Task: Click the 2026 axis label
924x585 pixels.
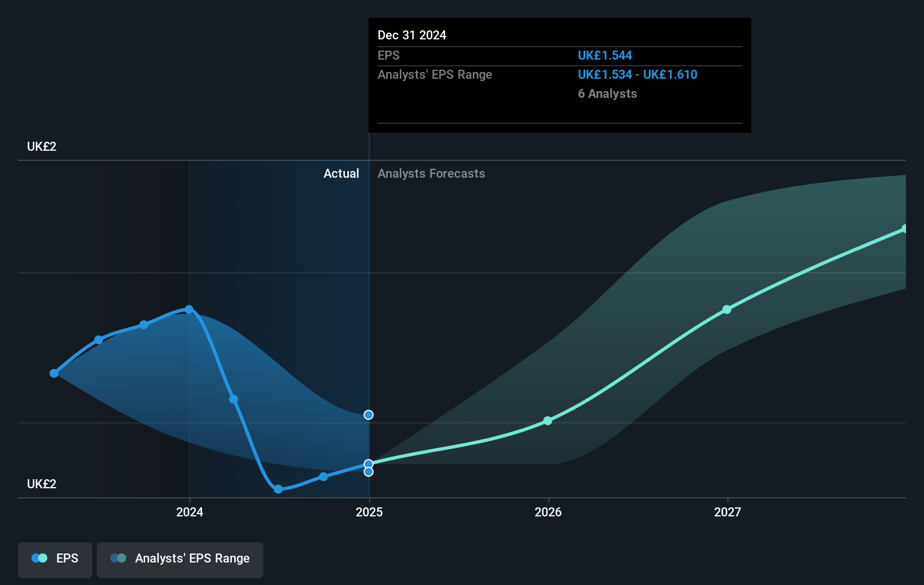Action: tap(547, 512)
